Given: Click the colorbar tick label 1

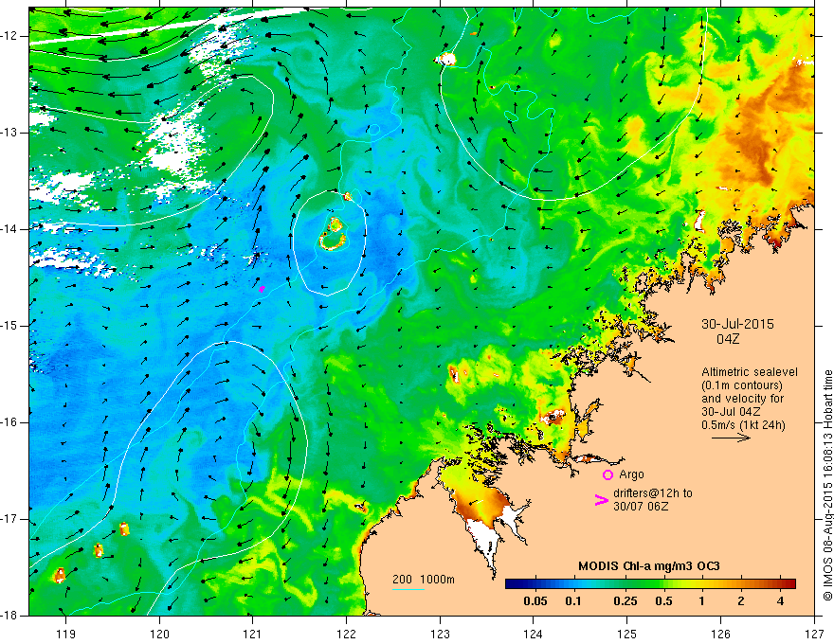Looking at the screenshot, I should click(x=702, y=601).
